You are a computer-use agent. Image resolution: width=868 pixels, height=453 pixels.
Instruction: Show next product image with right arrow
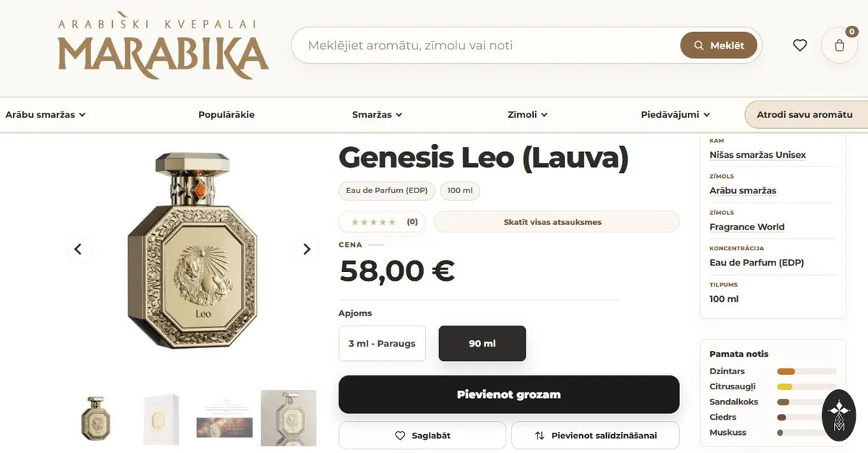pyautogui.click(x=306, y=249)
